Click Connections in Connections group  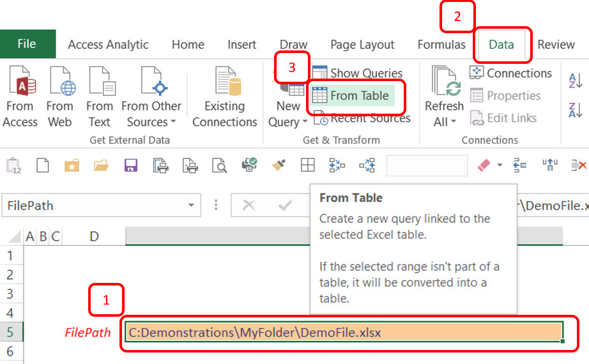(511, 73)
